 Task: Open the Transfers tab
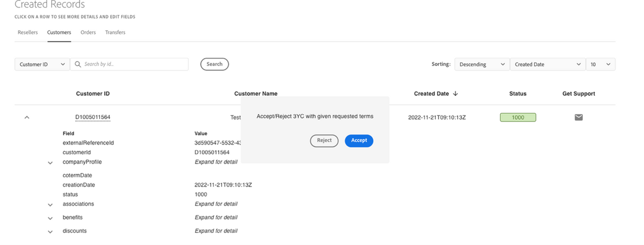[115, 32]
